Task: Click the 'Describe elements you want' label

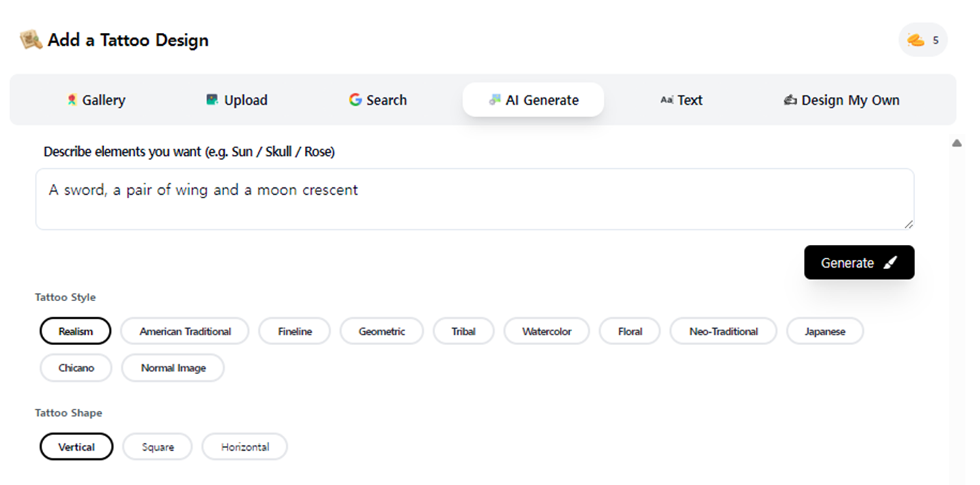Action: [189, 152]
